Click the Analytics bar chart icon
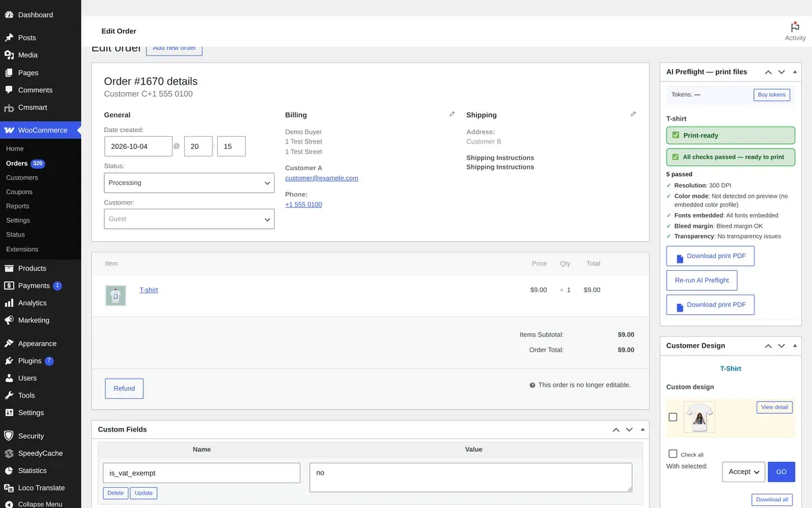 click(x=9, y=303)
